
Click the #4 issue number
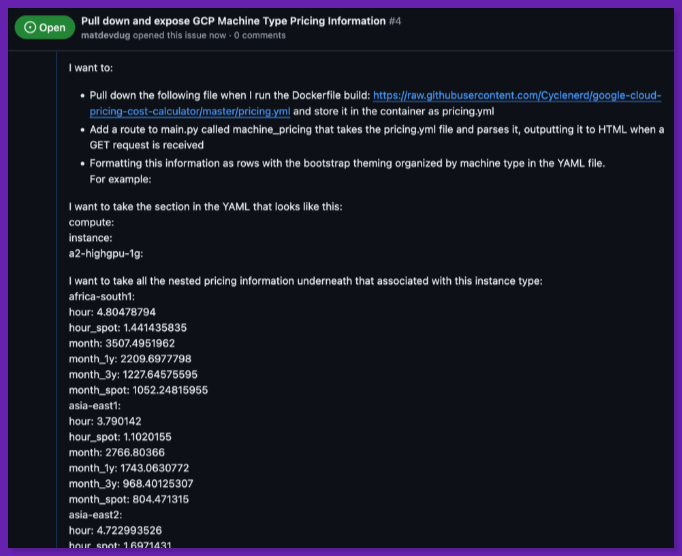pyautogui.click(x=395, y=20)
